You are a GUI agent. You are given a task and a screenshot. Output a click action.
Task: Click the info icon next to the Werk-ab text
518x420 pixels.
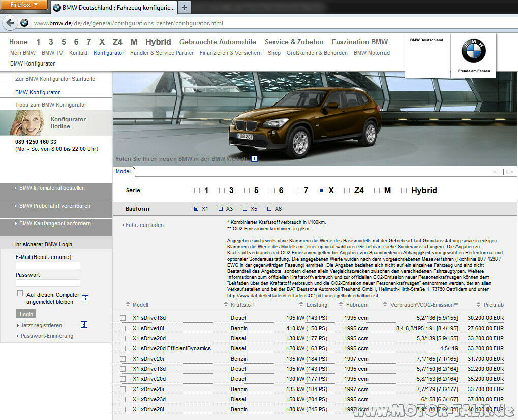pos(254,159)
